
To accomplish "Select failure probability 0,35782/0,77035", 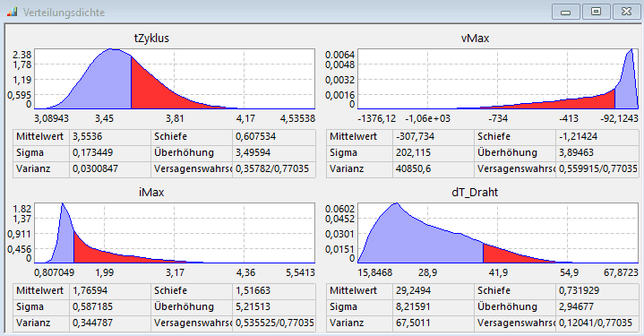I will [272, 168].
